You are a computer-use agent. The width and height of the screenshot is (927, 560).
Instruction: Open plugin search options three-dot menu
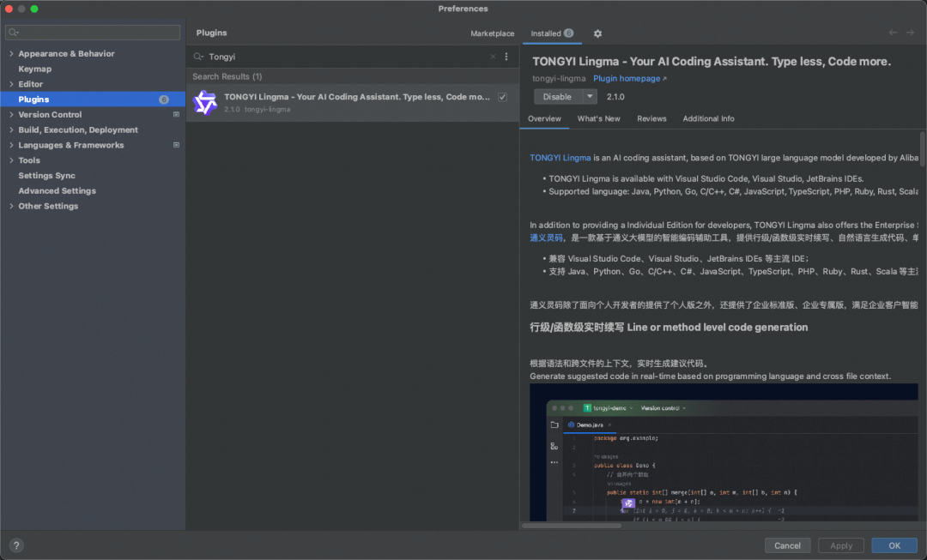506,57
